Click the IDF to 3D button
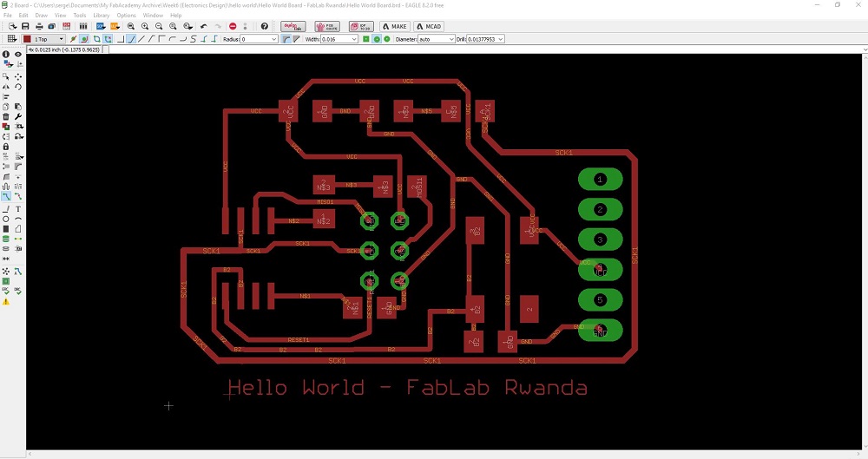 361,26
